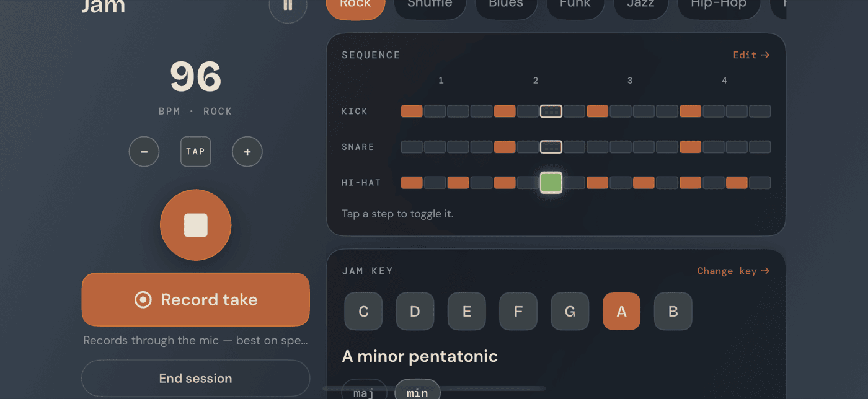Select the highlighted A key
Screen dimensions: 868x399
point(621,311)
